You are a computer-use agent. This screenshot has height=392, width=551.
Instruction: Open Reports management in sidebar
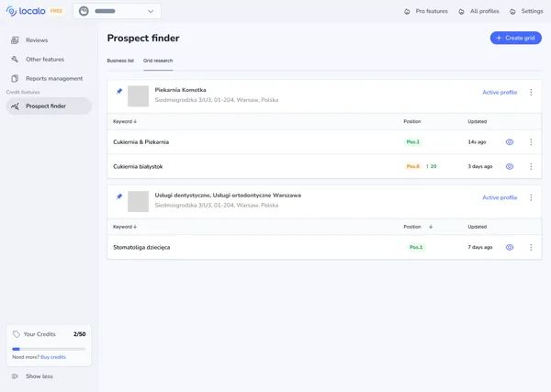tap(49, 78)
